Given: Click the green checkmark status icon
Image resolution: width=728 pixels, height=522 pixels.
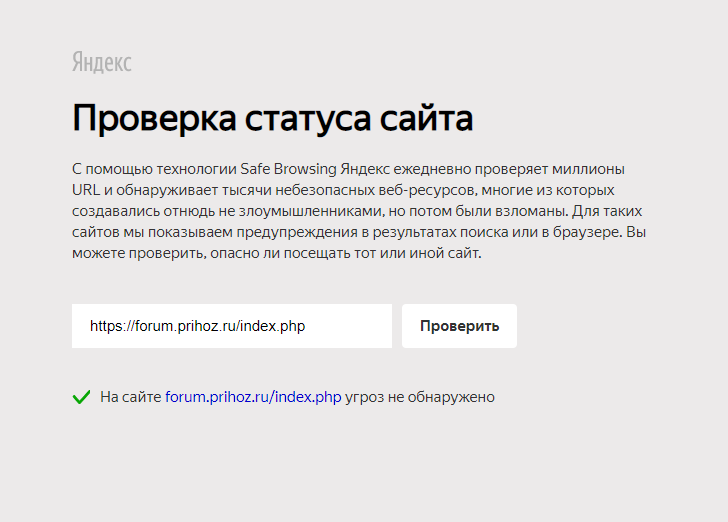Looking at the screenshot, I should 81,397.
